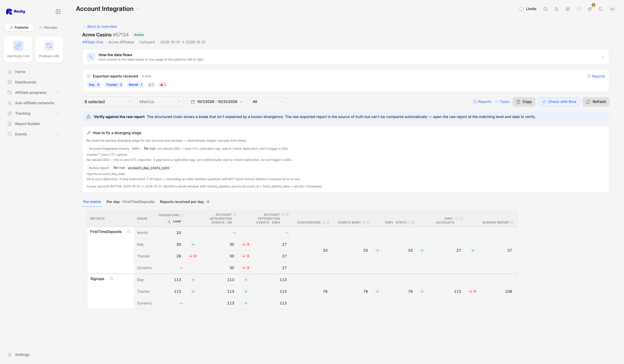624x364 pixels.
Task: Open the compass explore icon
Action: [x=568, y=9]
